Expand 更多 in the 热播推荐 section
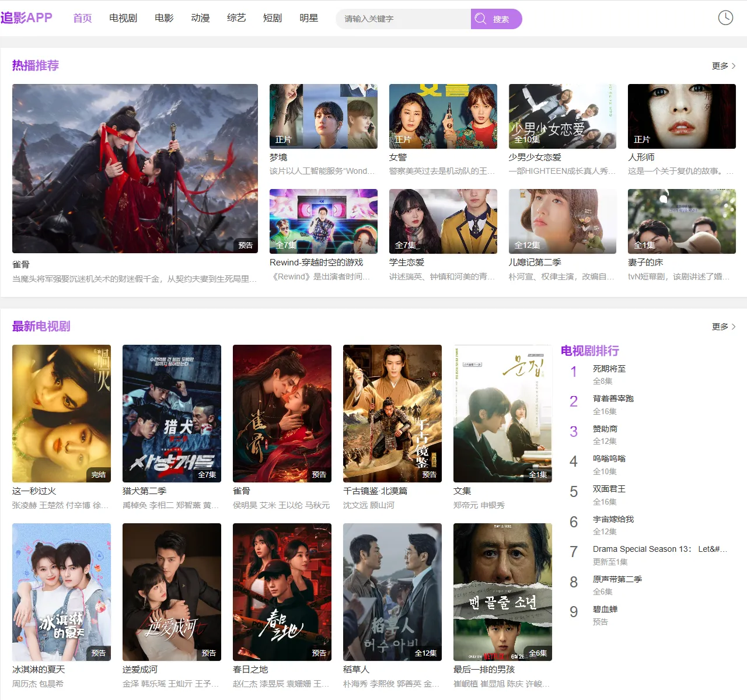 tap(724, 66)
